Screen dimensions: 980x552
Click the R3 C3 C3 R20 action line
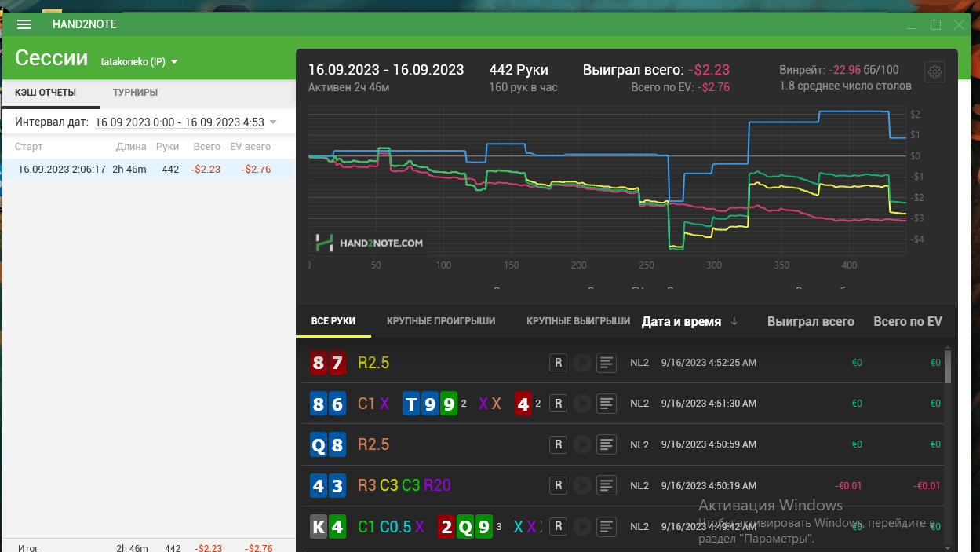(x=404, y=485)
